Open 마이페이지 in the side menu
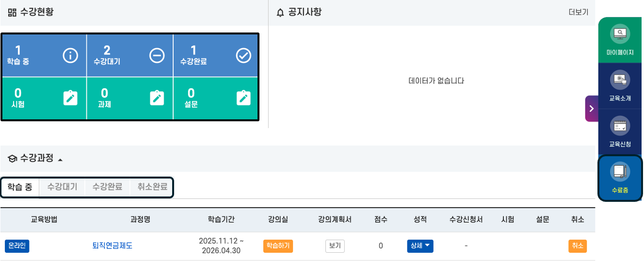644x261 pixels. tap(620, 40)
